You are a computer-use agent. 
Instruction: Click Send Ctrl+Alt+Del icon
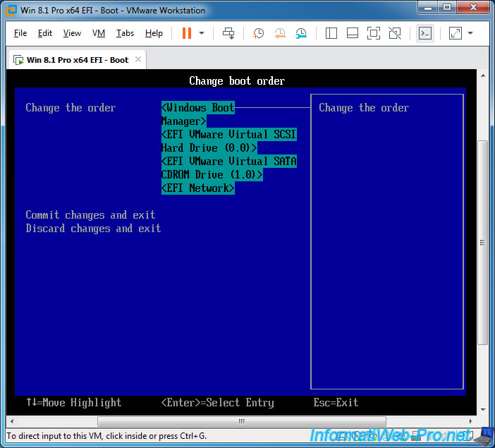[228, 33]
